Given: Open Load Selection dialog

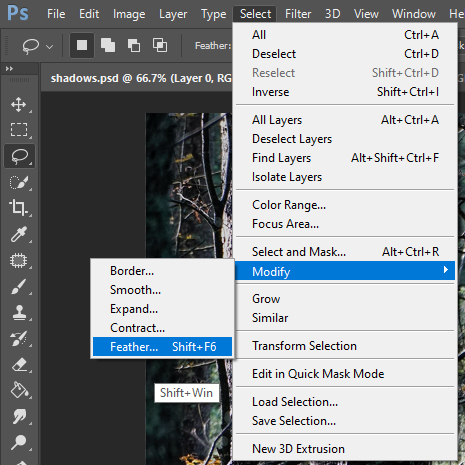Looking at the screenshot, I should 345,402.
